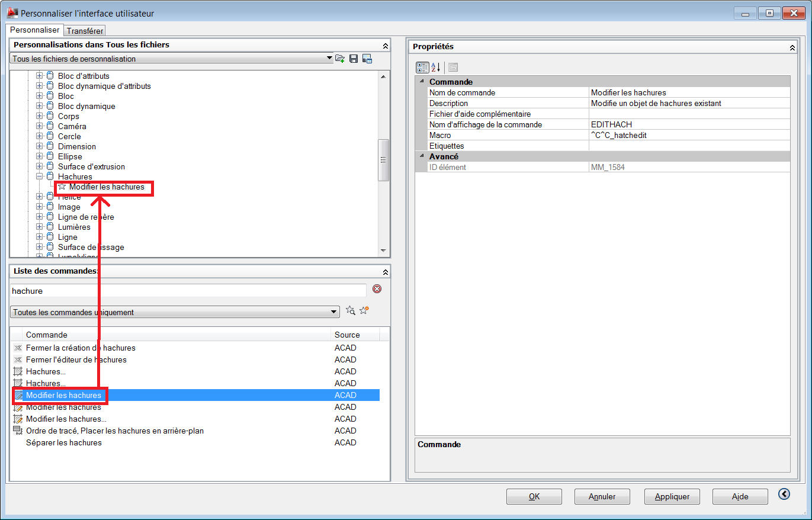Collapse the Liste des commandes panel
812x520 pixels.
click(386, 272)
